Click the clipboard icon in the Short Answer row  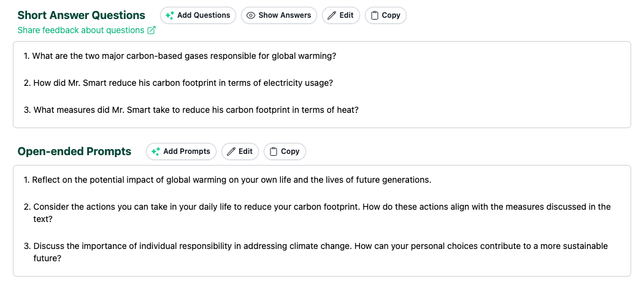[x=374, y=15]
